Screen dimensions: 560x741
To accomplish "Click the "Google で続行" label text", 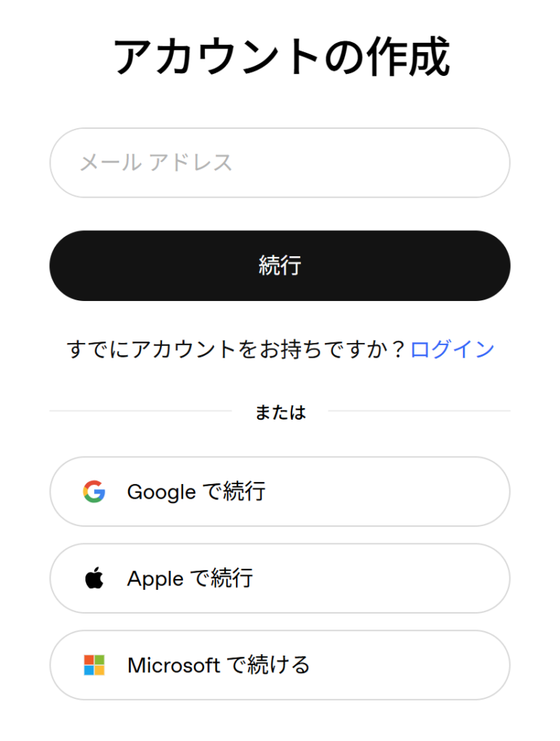I will coord(196,492).
